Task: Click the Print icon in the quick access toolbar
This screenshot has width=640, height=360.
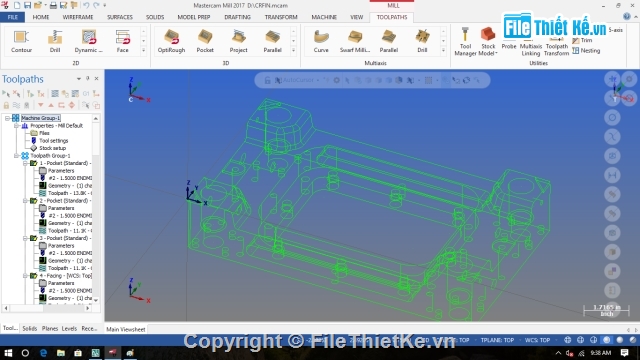Action: 53,5
